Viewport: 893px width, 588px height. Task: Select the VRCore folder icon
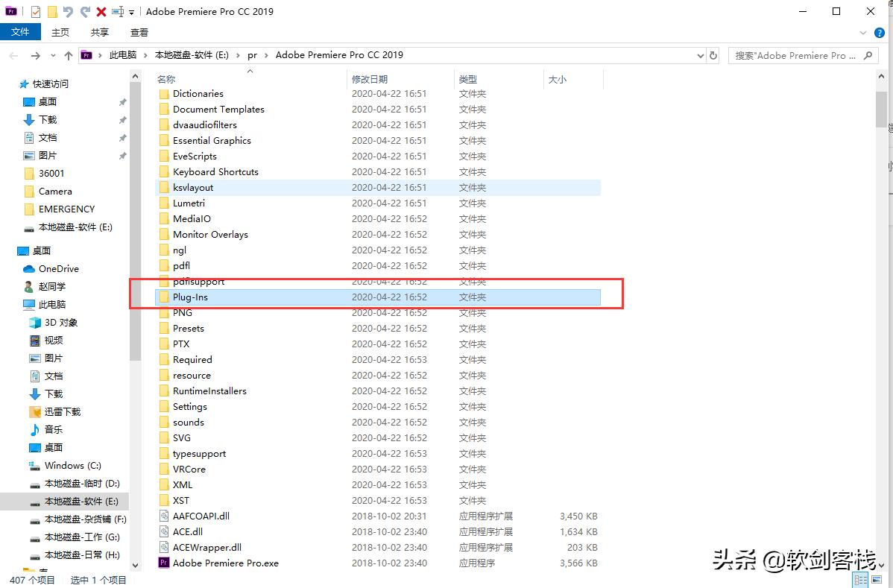(x=164, y=469)
